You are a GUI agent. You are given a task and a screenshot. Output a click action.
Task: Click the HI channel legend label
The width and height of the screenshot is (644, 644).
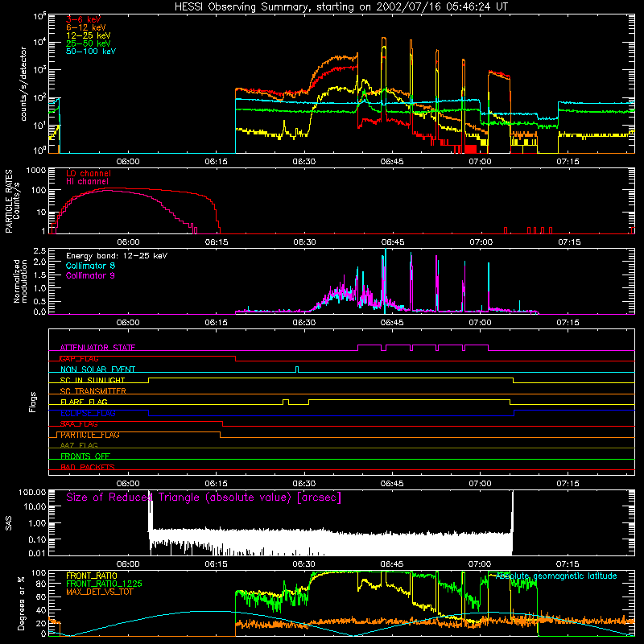[87, 182]
